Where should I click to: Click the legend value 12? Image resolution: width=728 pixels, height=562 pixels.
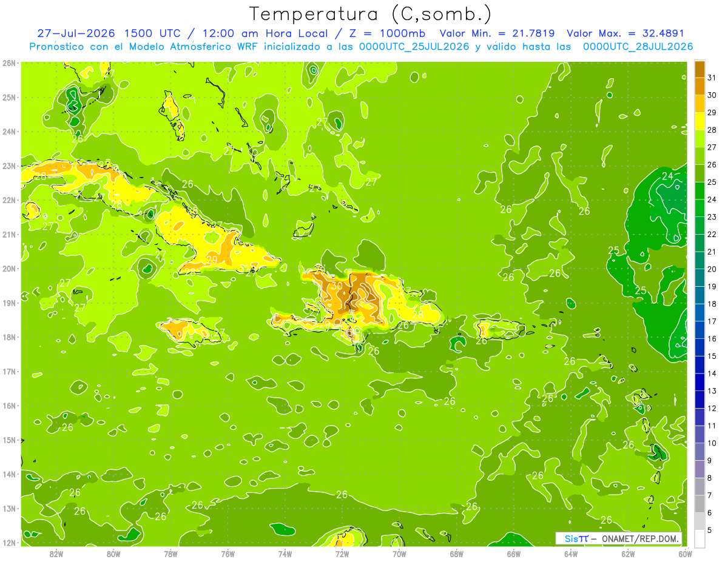click(x=712, y=408)
